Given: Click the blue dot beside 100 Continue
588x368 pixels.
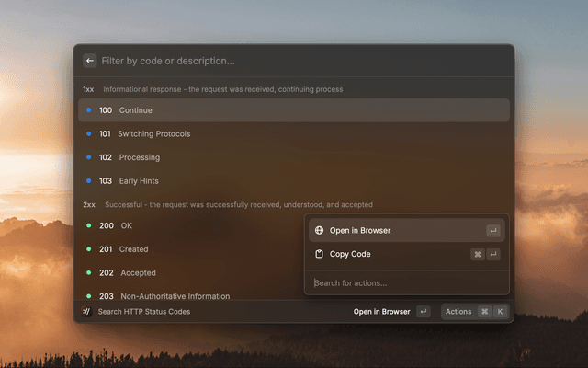Looking at the screenshot, I should pyautogui.click(x=89, y=110).
